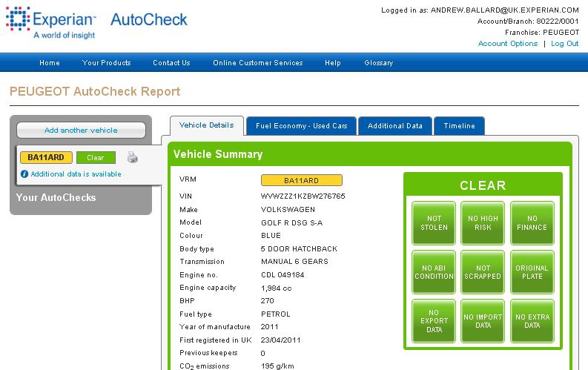This screenshot has width=588, height=370.
Task: Go to Contact Us in the navigation bar
Action: tap(171, 62)
